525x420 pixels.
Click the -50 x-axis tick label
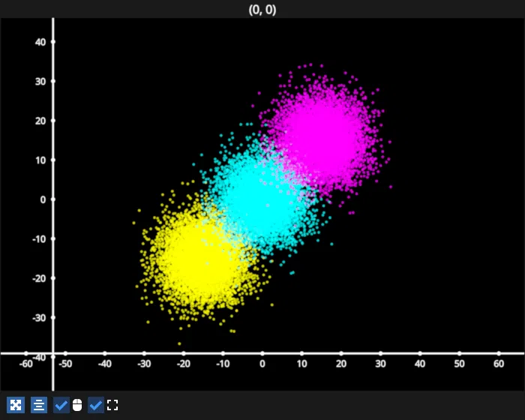(65, 364)
